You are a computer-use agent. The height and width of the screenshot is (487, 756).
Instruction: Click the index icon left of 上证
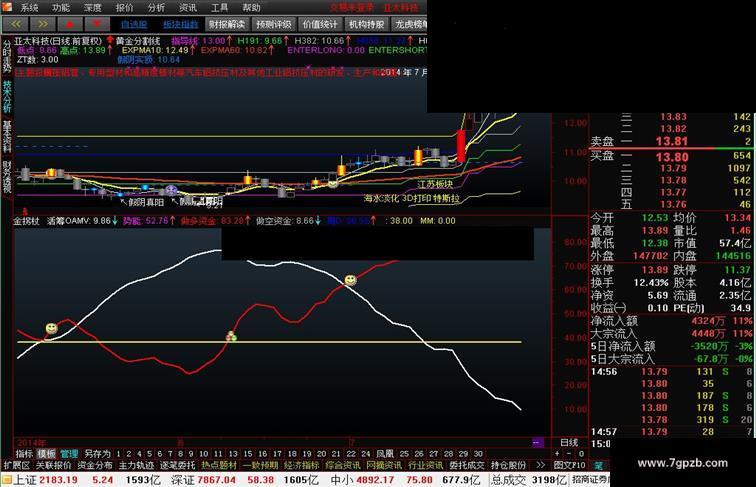point(7,480)
